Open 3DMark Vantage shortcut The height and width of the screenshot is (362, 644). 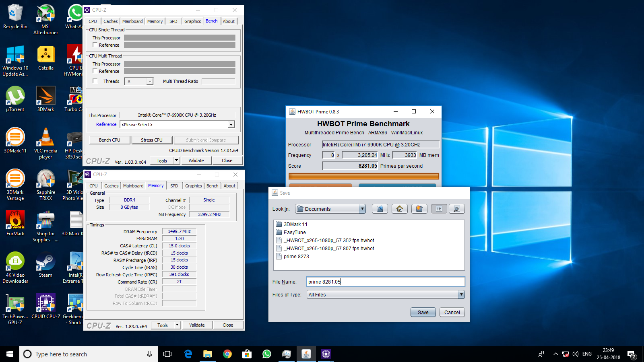point(15,185)
